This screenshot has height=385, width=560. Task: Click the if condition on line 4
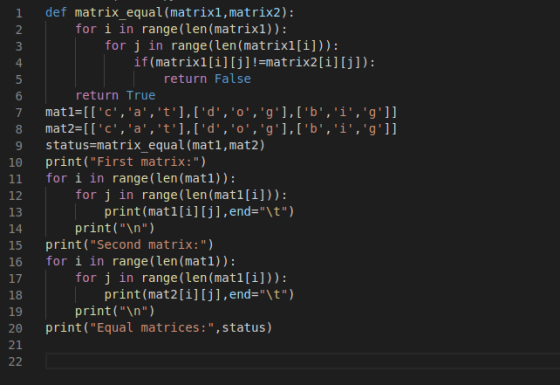[255, 62]
